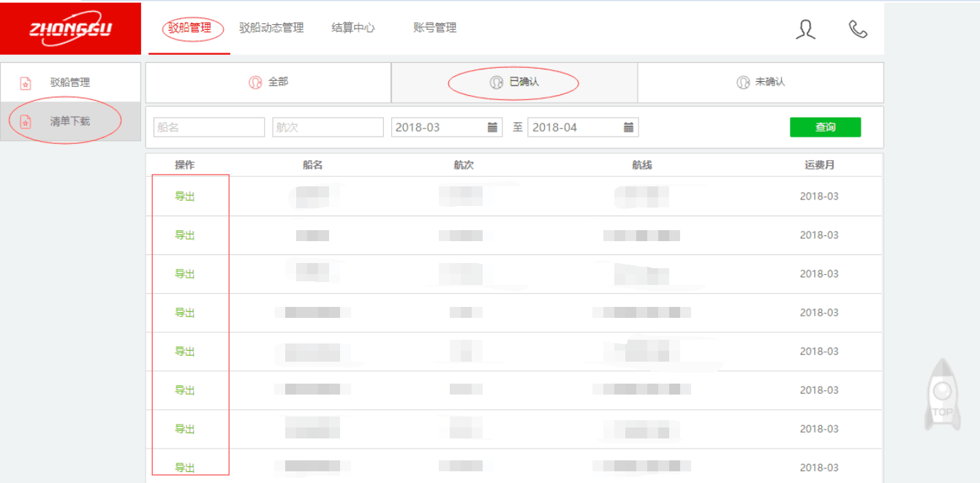Open calendar picker for 2018-03 start date
Viewport: 980px width, 483px height.
[493, 127]
